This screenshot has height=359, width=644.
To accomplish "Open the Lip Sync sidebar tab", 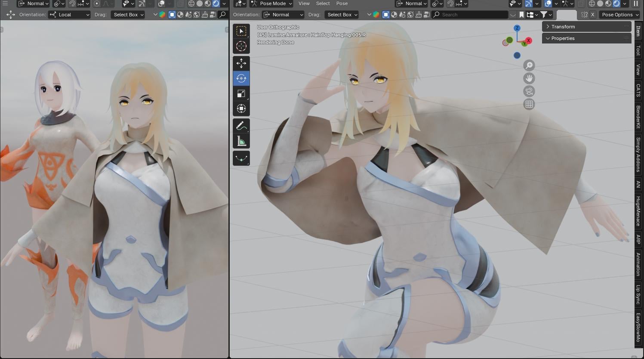I will coord(638,295).
